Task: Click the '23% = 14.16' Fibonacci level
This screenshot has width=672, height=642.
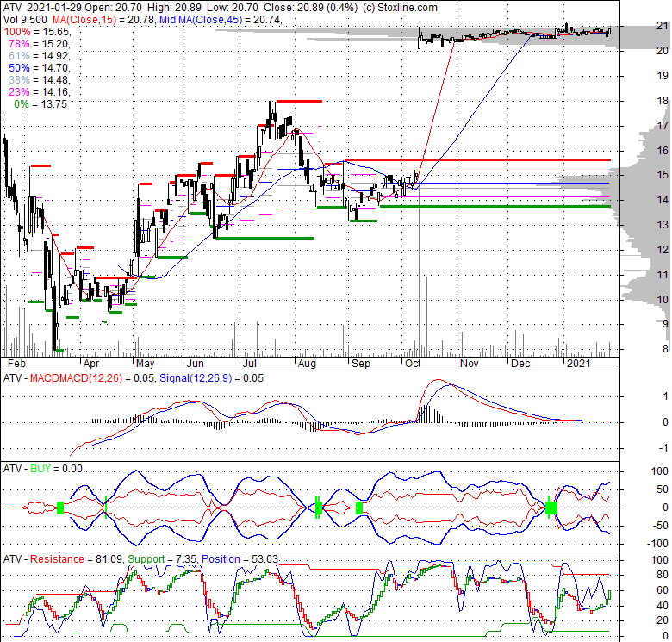Action: 40,91
